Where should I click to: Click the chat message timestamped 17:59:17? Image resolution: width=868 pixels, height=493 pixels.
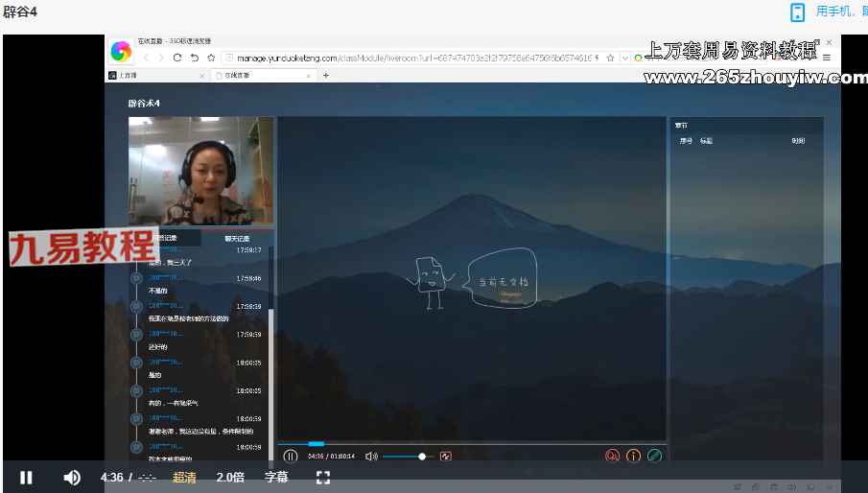[170, 263]
